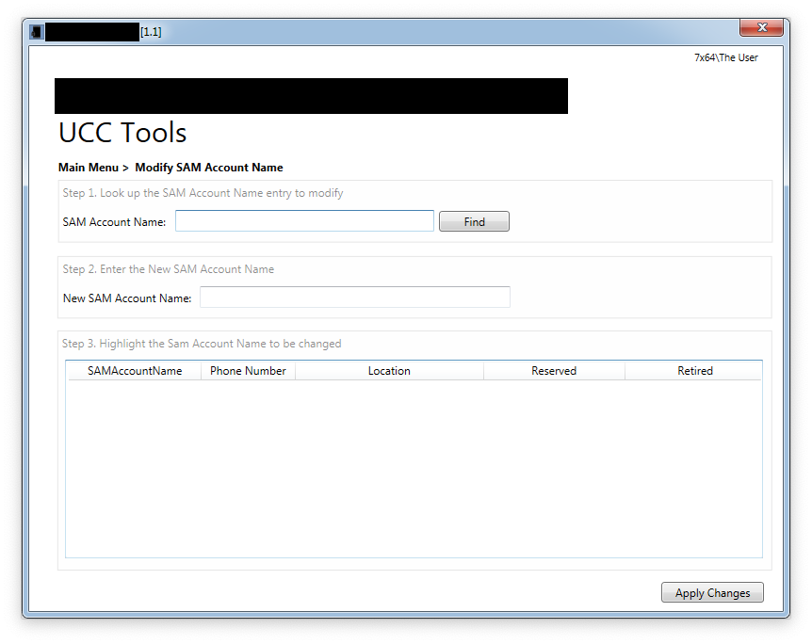Sort by the SAMAccountName column header
This screenshot has width=812, height=644.
tap(135, 371)
